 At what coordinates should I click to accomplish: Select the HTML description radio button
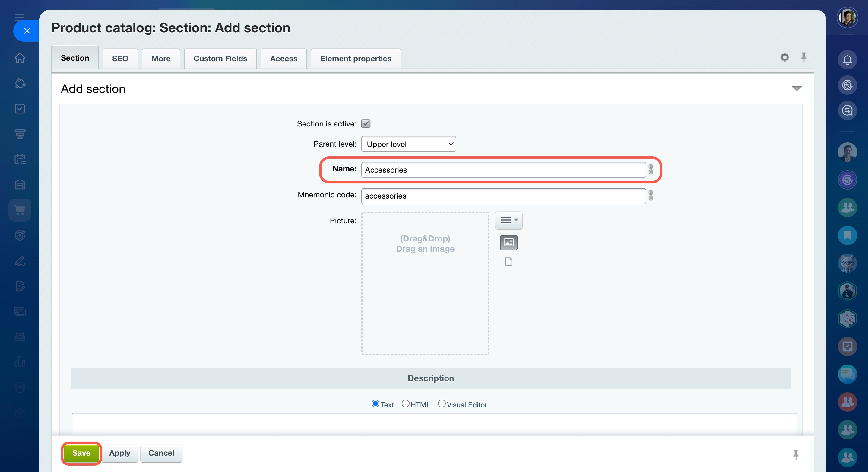pos(405,403)
